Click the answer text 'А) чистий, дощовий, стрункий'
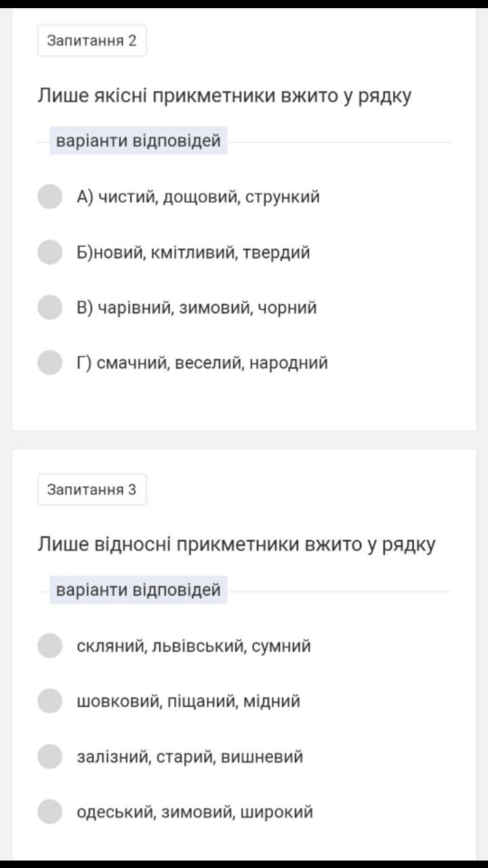The width and height of the screenshot is (488, 868). click(x=198, y=197)
